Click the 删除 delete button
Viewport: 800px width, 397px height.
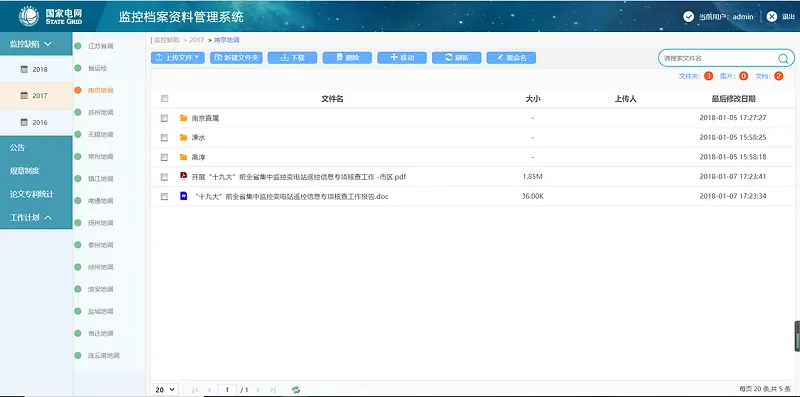(347, 58)
